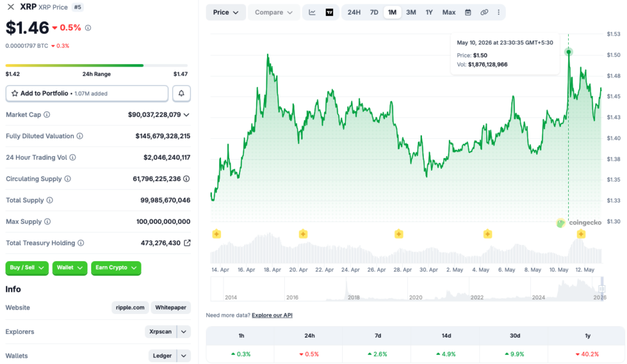627x364 pixels.
Task: Open the calendar date range picker icon
Action: click(468, 12)
